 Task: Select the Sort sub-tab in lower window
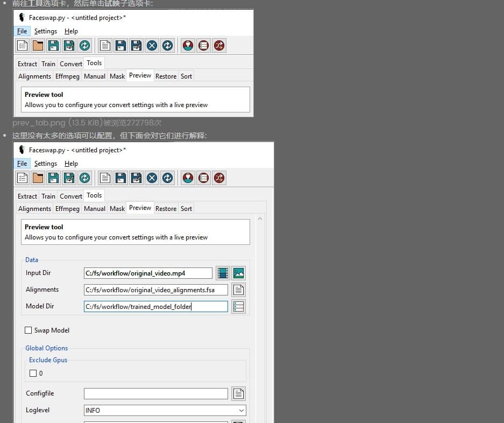click(x=186, y=209)
